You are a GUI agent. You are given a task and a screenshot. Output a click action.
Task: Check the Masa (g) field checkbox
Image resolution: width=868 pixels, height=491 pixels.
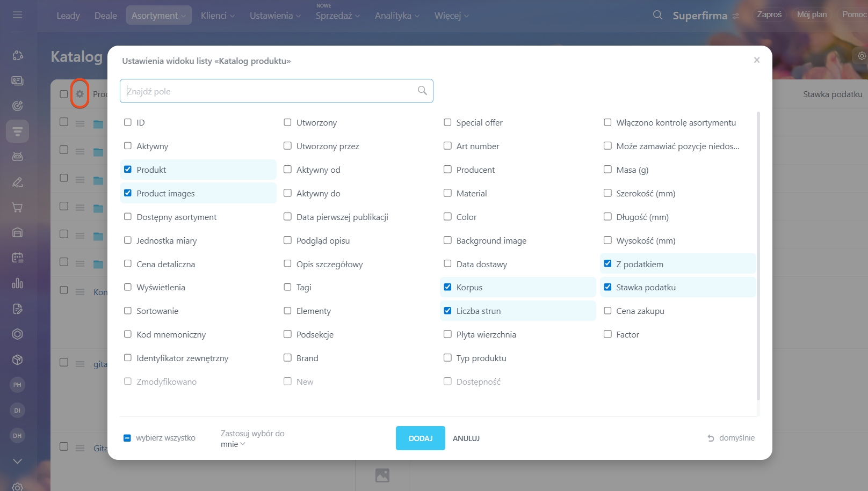coord(607,169)
